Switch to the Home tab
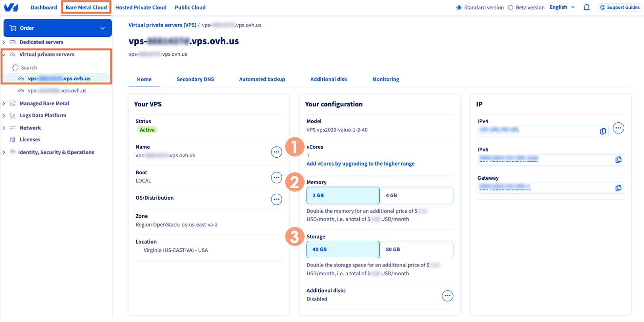Screen dimensions: 644x322 tap(144, 79)
